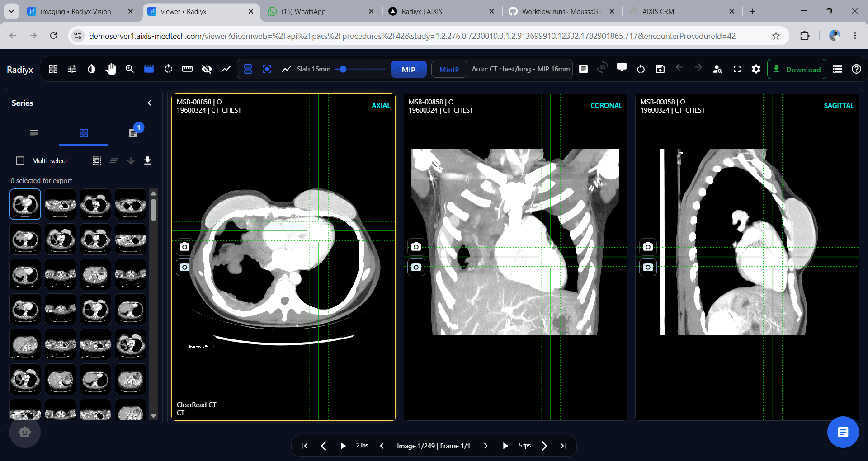This screenshot has height=461, width=868.
Task: Switch to MinIP projection mode
Action: pyautogui.click(x=449, y=70)
